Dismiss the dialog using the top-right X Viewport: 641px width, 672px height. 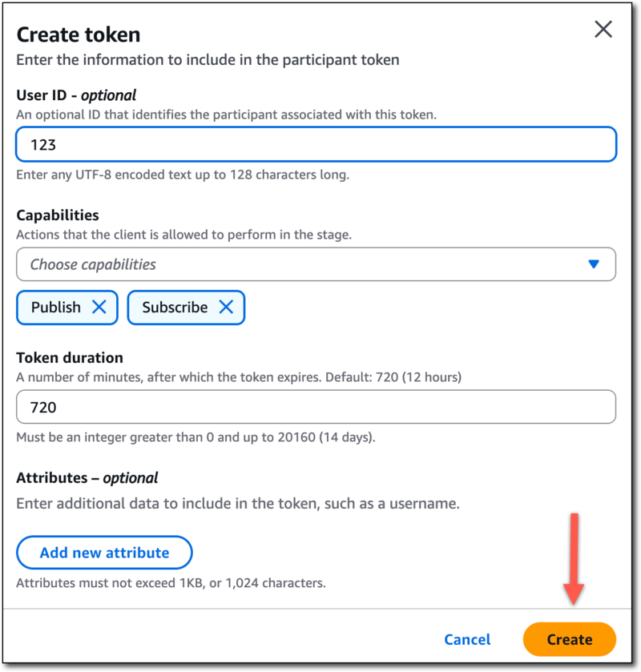click(x=603, y=29)
